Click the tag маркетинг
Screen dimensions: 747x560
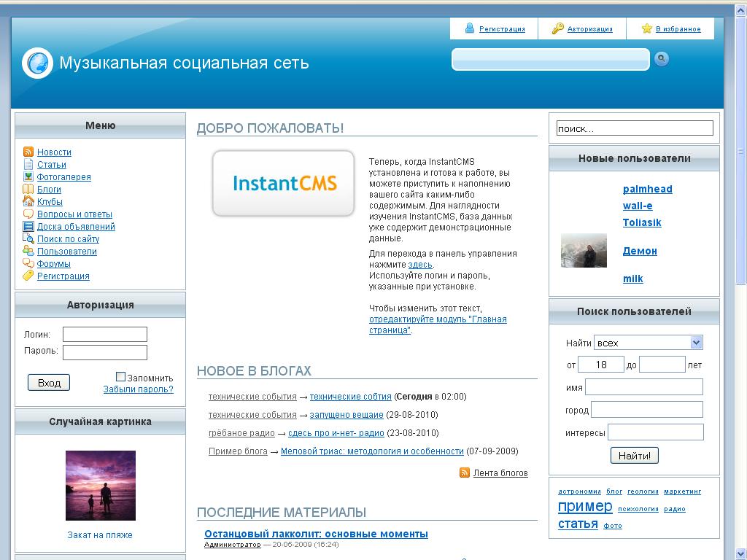coord(682,491)
